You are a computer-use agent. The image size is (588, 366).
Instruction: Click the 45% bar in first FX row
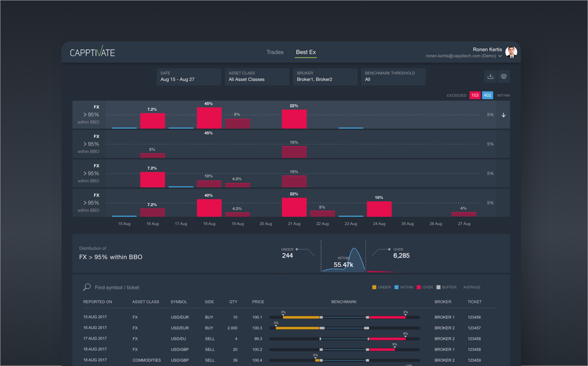click(209, 118)
